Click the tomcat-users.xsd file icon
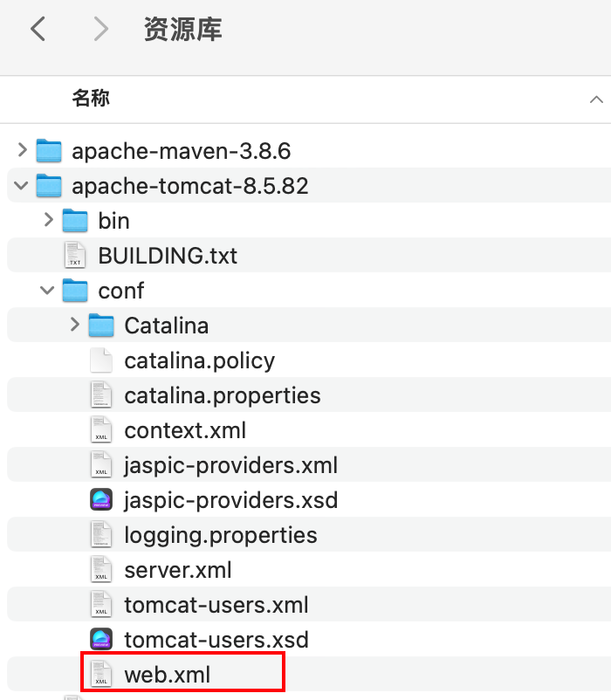Viewport: 611px width, 700px height. pos(101,639)
